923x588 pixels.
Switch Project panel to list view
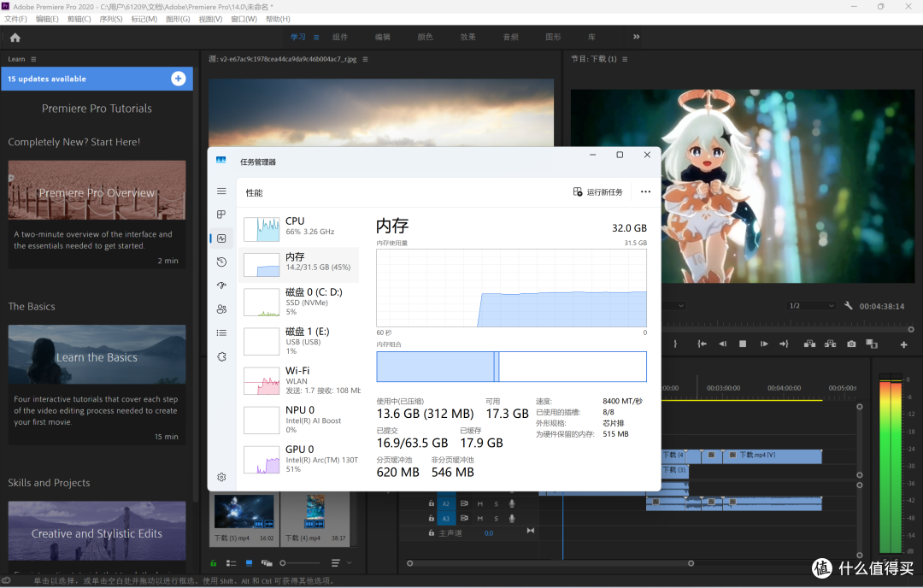(232, 563)
